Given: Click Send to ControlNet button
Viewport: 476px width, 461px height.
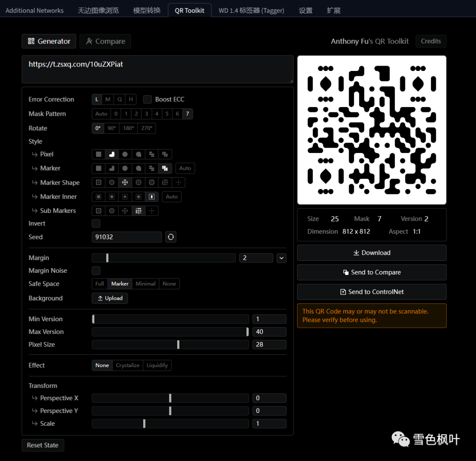Looking at the screenshot, I should point(372,292).
